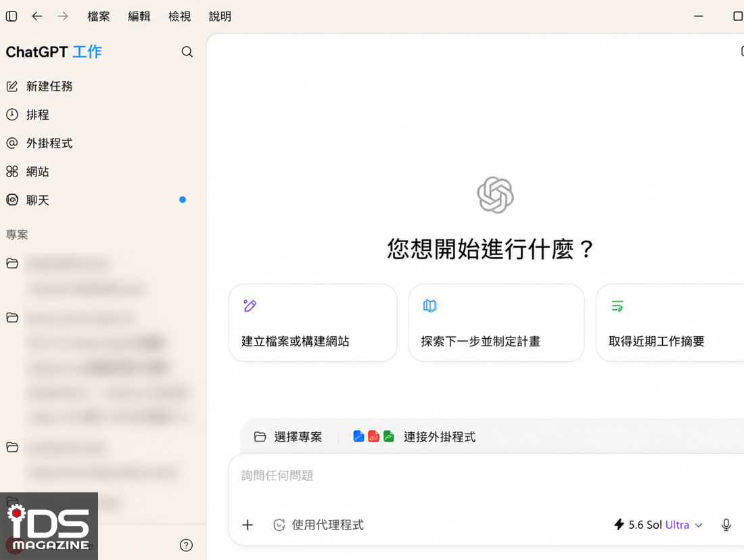
Task: Click 選擇專案 folder button
Action: 288,437
